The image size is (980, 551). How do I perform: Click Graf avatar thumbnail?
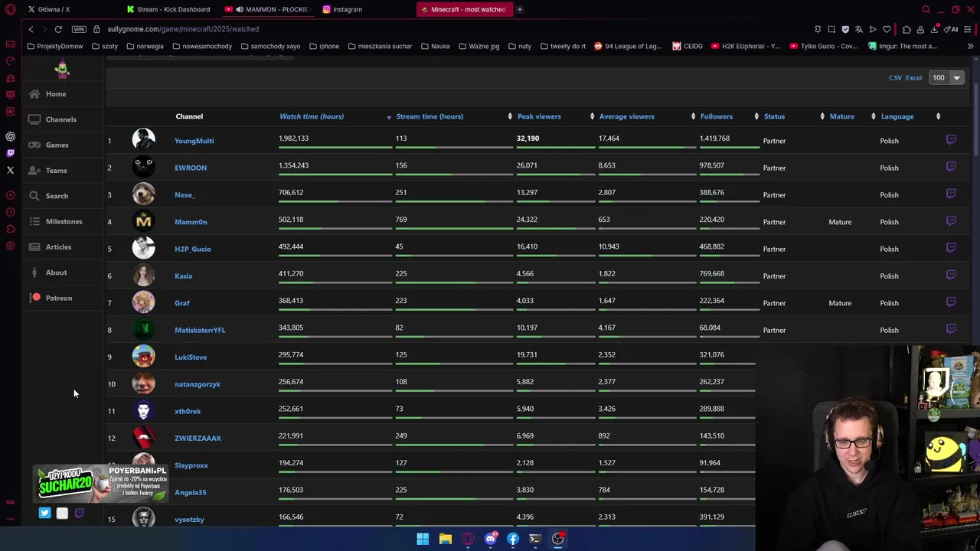coord(143,302)
